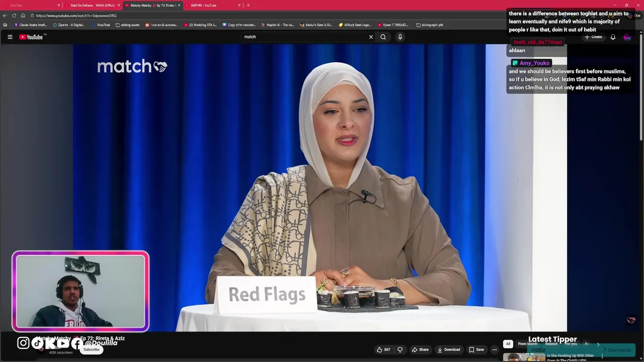
Task: Open Napkin AI bookmark
Action: [x=278, y=25]
